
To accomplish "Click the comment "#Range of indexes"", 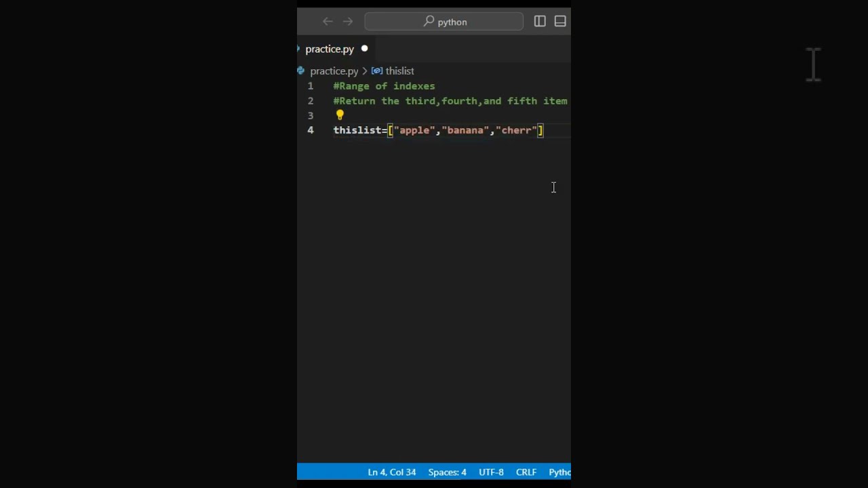I will pyautogui.click(x=384, y=86).
